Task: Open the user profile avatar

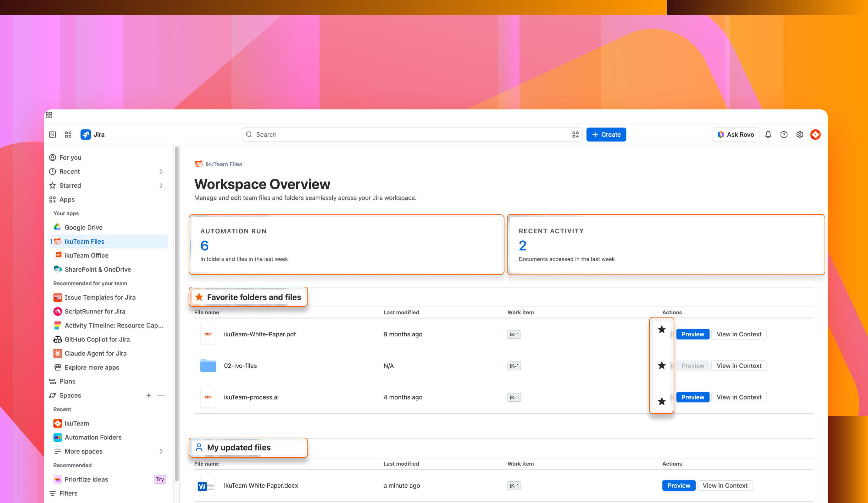Action: click(815, 135)
